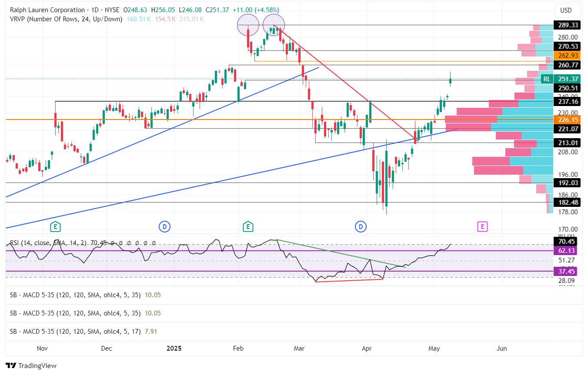Screen dimensions: 588x375
Task: Open the USD currency selector
Action: (x=566, y=10)
